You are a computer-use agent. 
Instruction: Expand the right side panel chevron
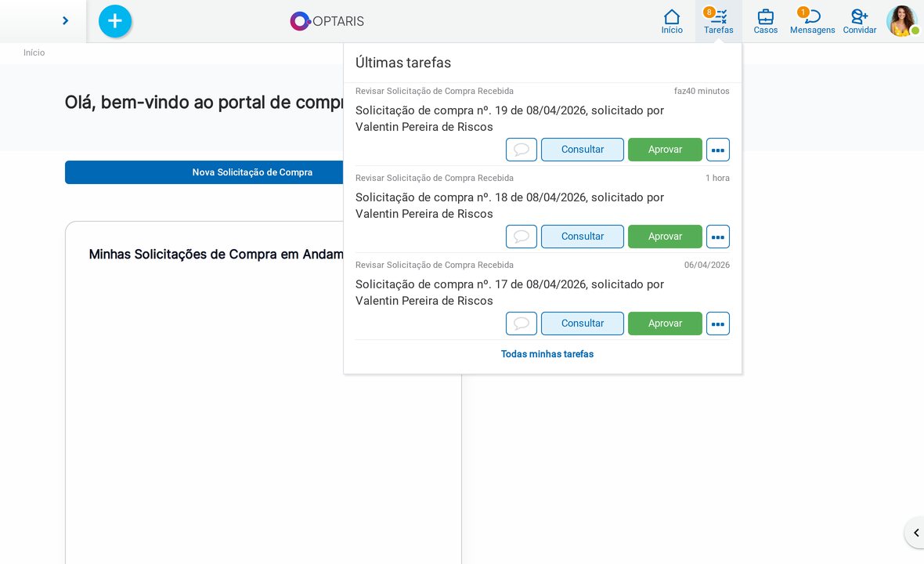coord(915,533)
